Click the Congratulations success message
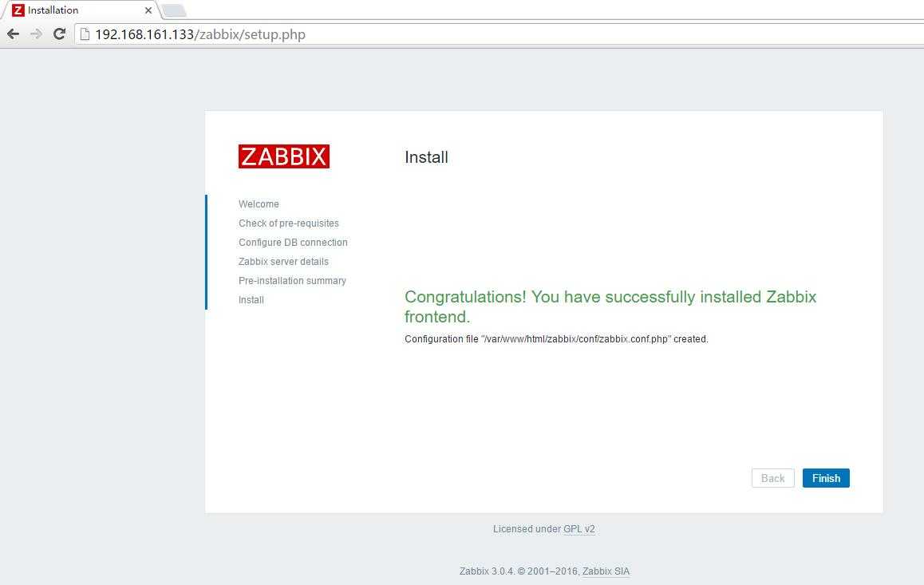The image size is (924, 585). click(610, 306)
